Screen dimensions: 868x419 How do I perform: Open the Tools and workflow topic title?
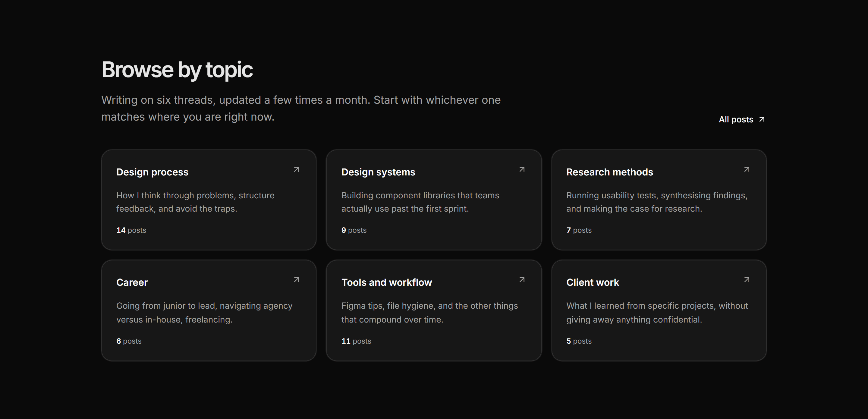(x=386, y=282)
